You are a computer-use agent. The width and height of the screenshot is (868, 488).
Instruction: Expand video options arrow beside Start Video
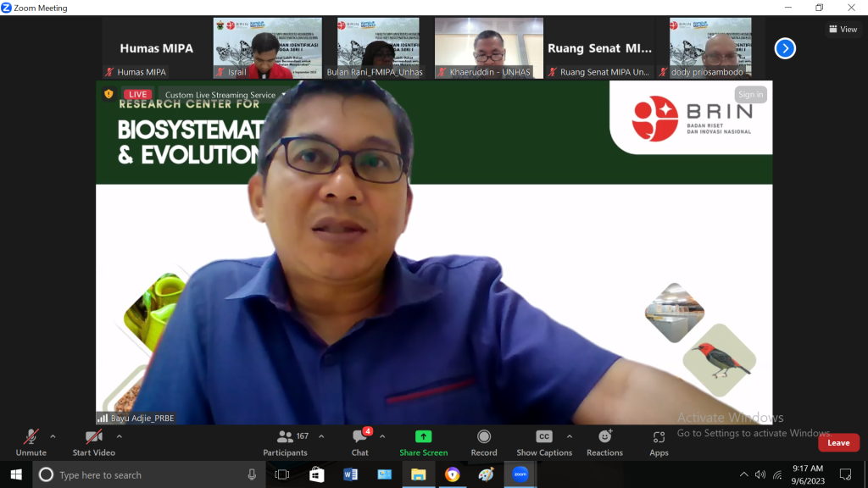click(119, 437)
